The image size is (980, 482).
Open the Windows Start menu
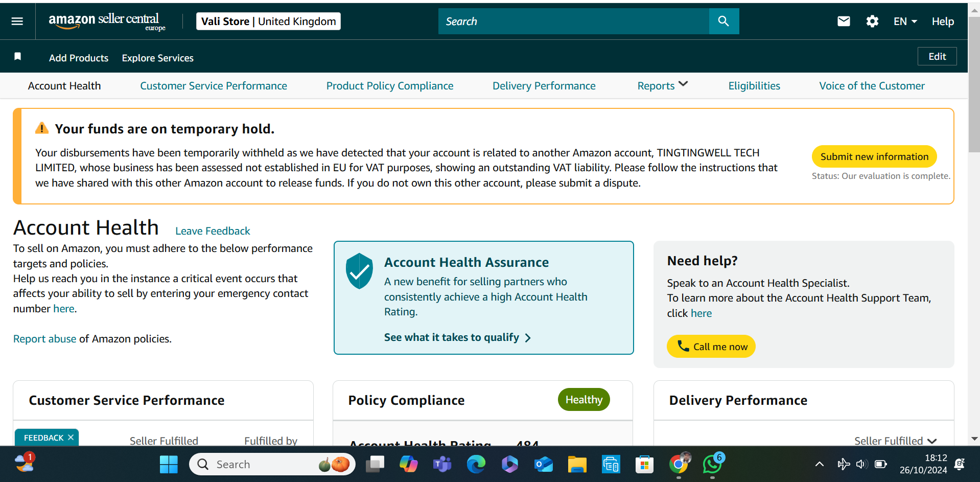[x=168, y=464]
